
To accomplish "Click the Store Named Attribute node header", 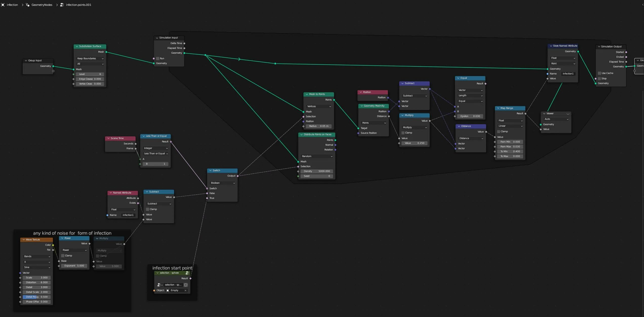I will 565,46.
